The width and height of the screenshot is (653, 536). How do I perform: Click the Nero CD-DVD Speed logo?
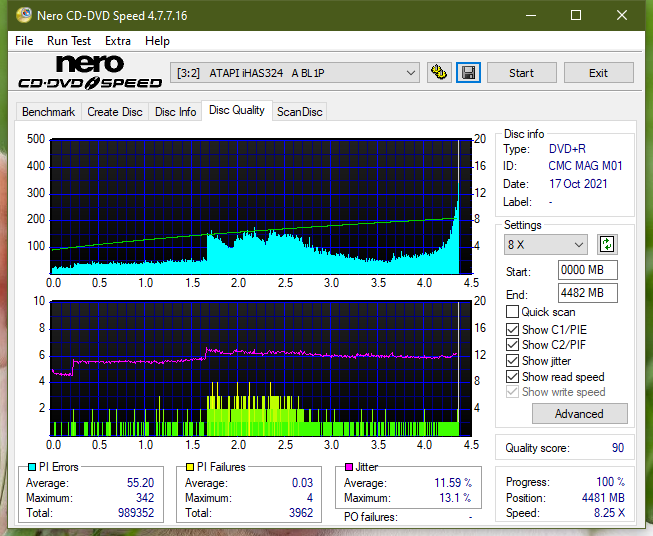tap(90, 72)
